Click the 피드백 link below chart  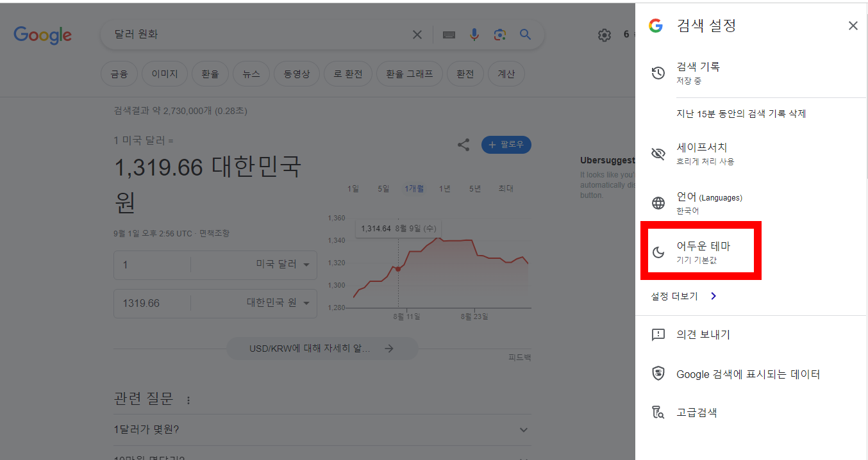520,357
